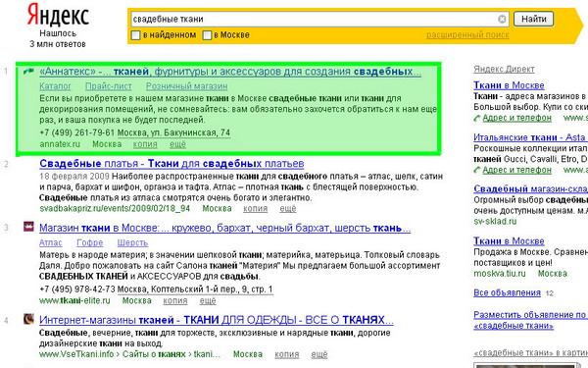588x368 pixels.
Task: Open 'копия' of the VseTkani.info result
Action: pyautogui.click(x=287, y=354)
